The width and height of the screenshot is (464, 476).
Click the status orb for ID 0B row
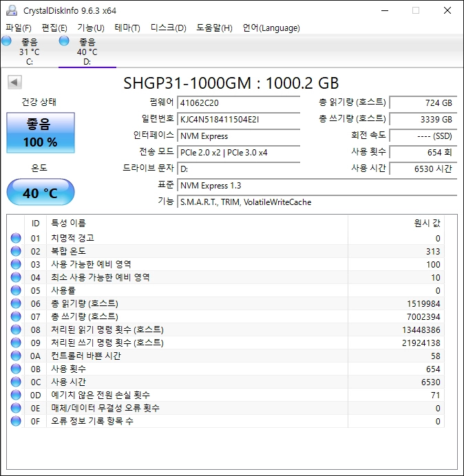(16, 369)
